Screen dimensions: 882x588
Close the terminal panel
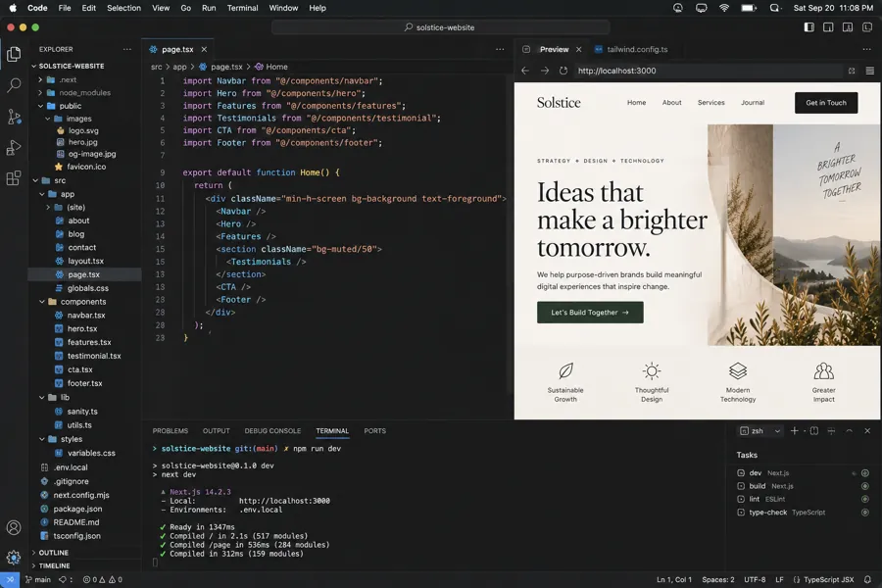867,430
